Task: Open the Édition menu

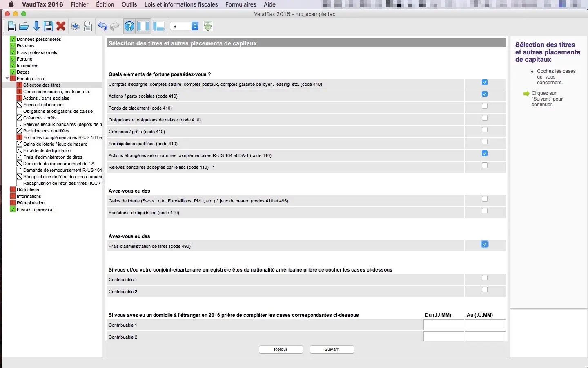Action: pyautogui.click(x=105, y=4)
